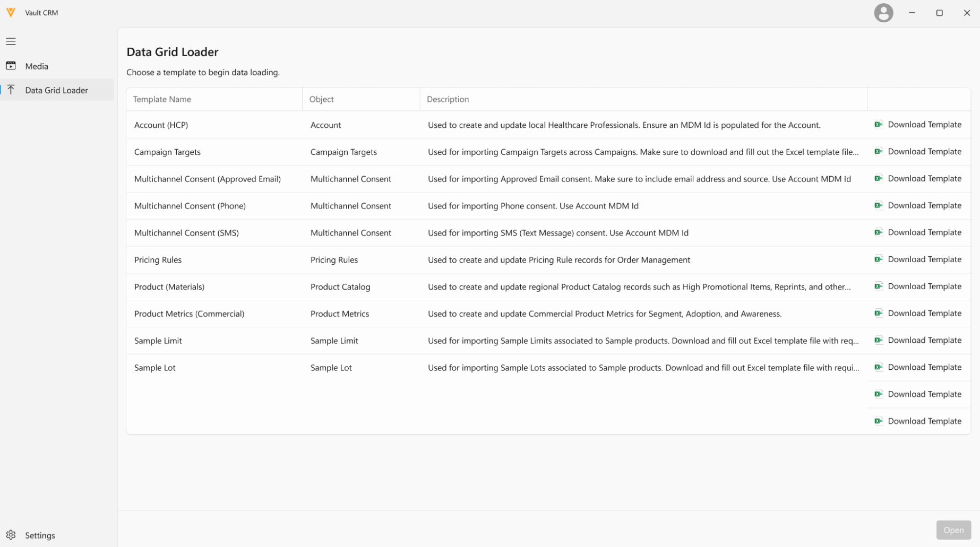Click the Media icon in sidebar
Viewport: 980px width, 547px height.
point(11,66)
